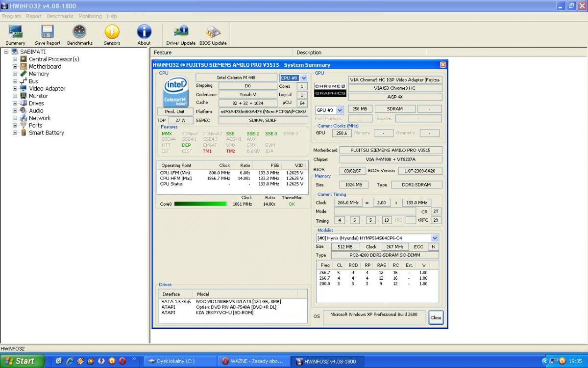Select the WDC WD1200BEVS-07LAT0 drive row
This screenshot has height=368, width=588.
pos(233,301)
